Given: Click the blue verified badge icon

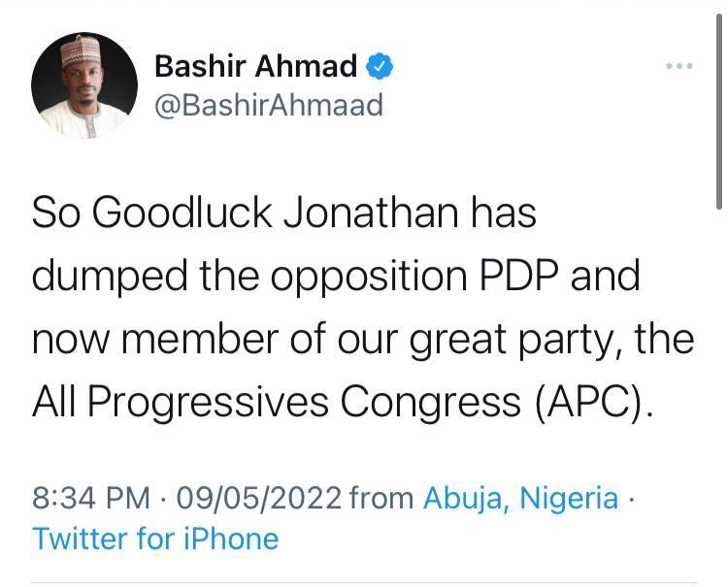Looking at the screenshot, I should 379,67.
